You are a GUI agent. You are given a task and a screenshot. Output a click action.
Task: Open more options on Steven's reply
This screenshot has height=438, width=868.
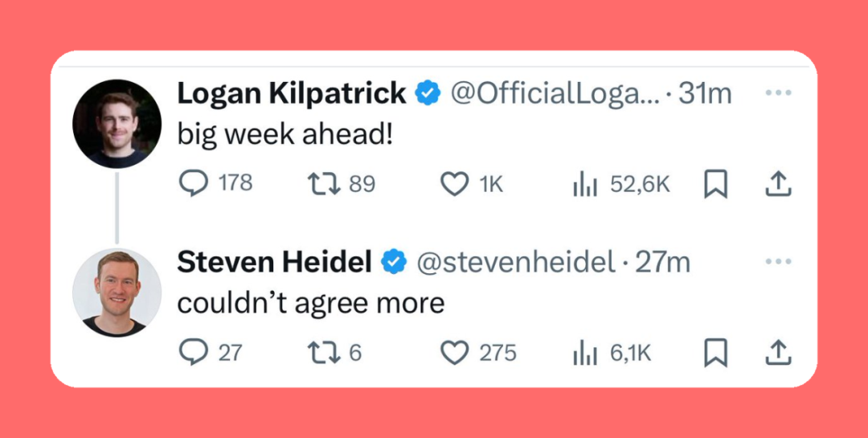778,261
